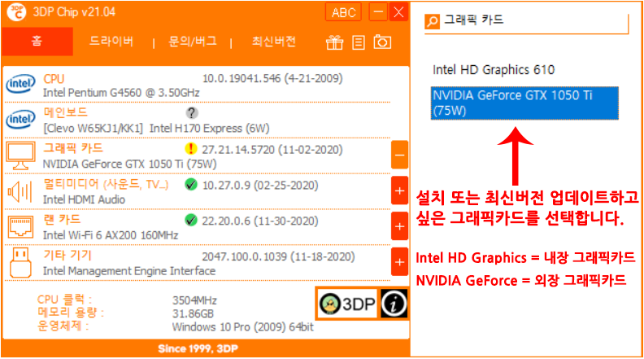The image size is (644, 359).
Task: Click the 3DP Chip logo icon
Action: 16,12
